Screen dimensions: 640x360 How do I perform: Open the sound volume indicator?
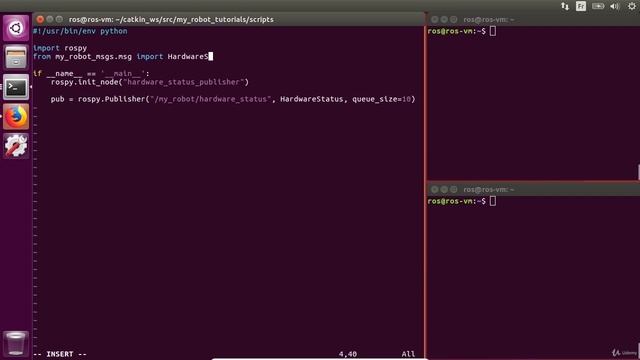pyautogui.click(x=615, y=6)
